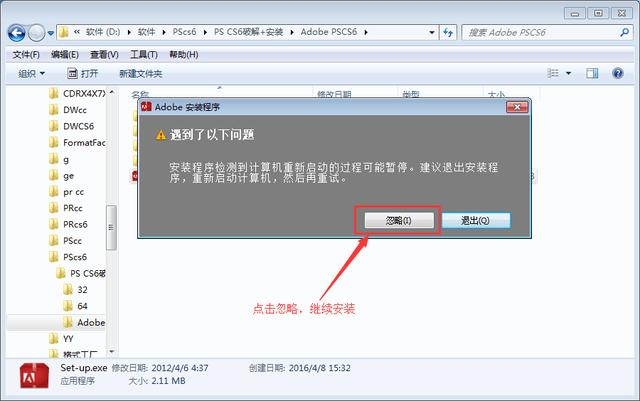The width and height of the screenshot is (640, 401).
Task: Click the tree pane scrollbar thumb
Action: (x=111, y=227)
